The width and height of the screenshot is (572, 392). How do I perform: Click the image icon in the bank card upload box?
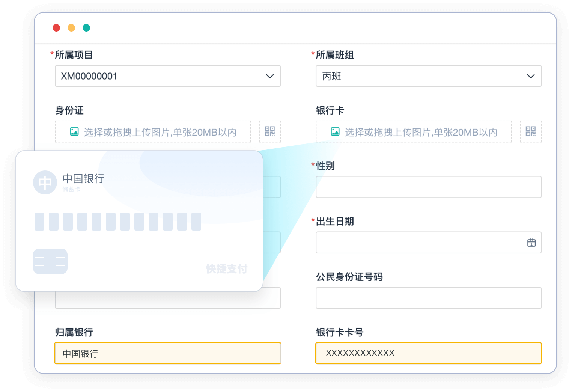335,131
